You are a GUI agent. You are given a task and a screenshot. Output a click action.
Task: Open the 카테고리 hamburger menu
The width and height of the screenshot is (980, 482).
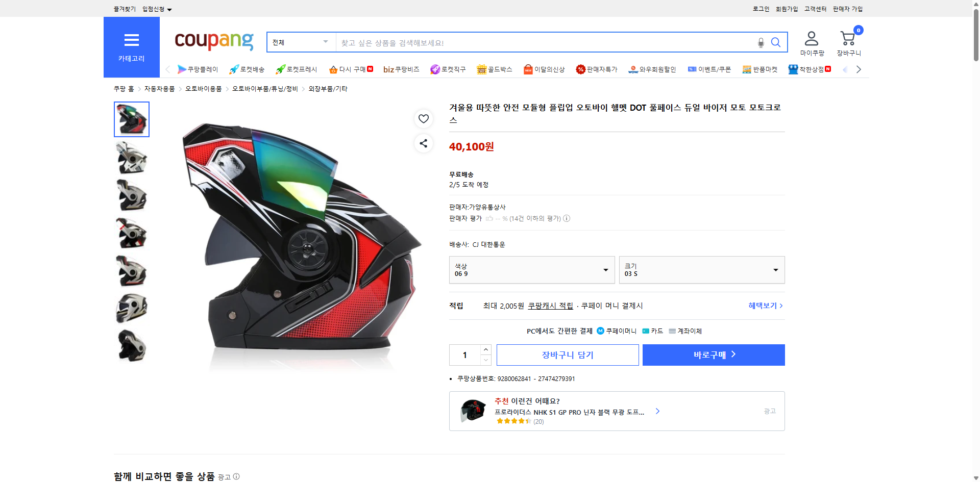[x=131, y=40]
